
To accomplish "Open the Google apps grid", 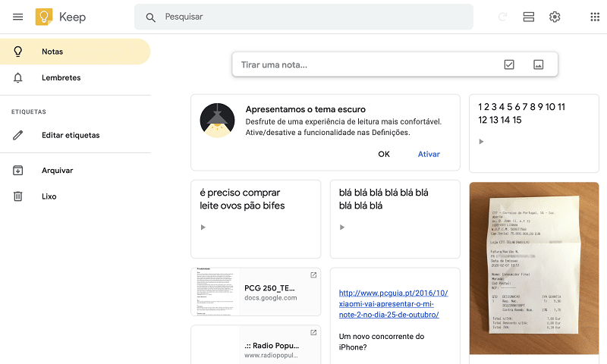I will 595,17.
